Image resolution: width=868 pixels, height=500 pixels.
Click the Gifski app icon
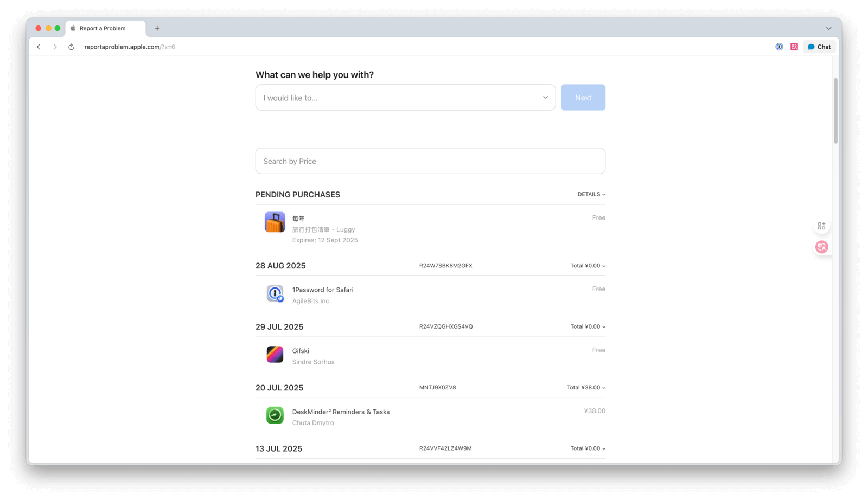pos(275,355)
